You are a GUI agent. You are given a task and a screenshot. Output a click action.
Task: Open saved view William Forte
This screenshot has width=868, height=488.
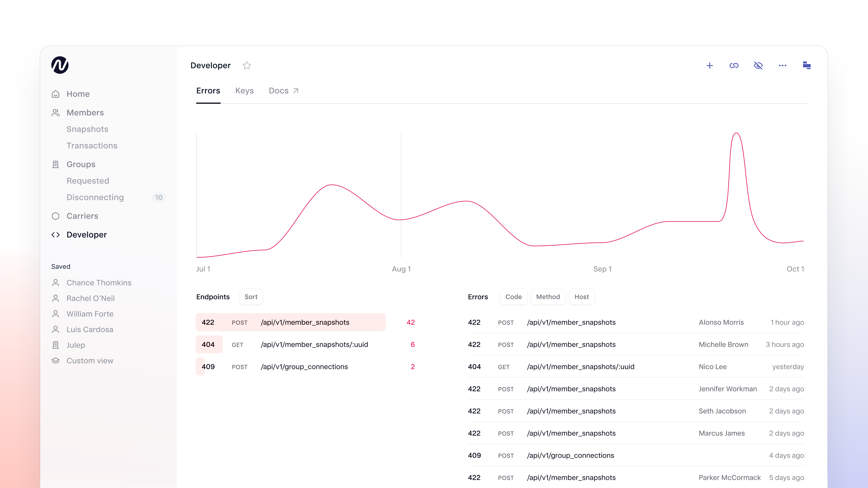click(x=90, y=314)
